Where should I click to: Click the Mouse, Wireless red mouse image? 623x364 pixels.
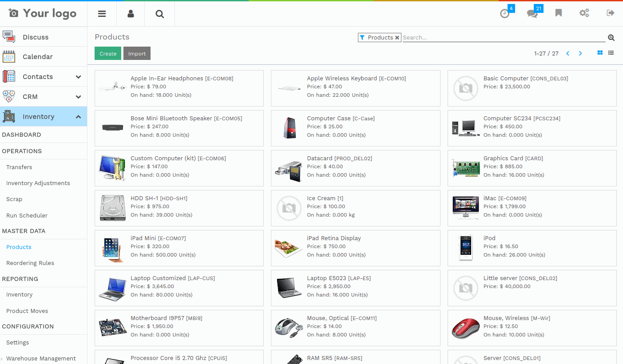(x=466, y=328)
